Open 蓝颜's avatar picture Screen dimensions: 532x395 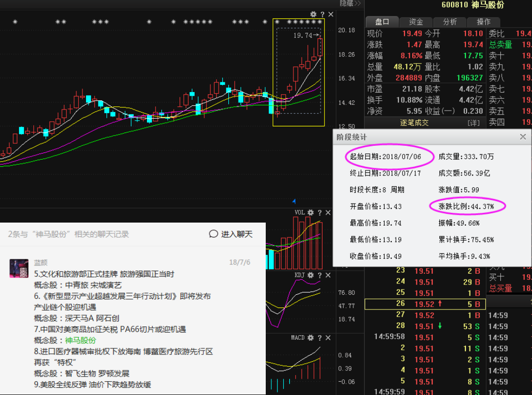19,268
